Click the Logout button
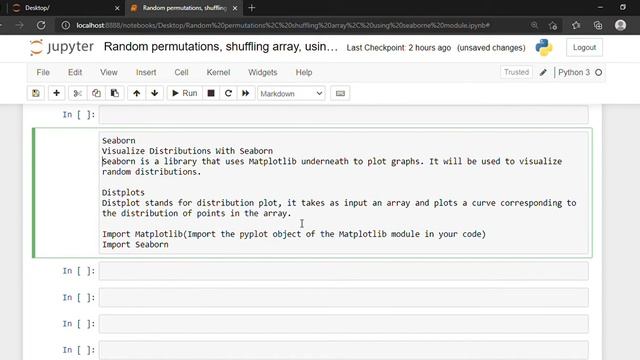Screen dimensions: 640x360 [x=584, y=47]
